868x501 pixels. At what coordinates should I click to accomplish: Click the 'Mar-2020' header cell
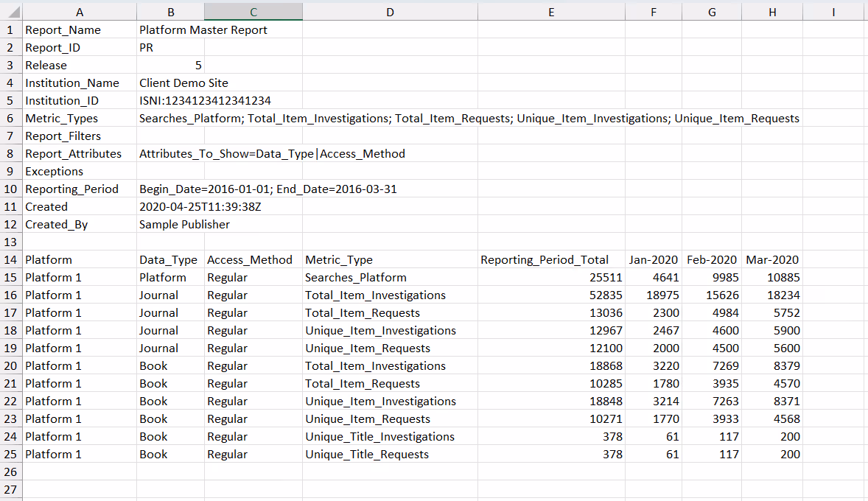pos(771,259)
